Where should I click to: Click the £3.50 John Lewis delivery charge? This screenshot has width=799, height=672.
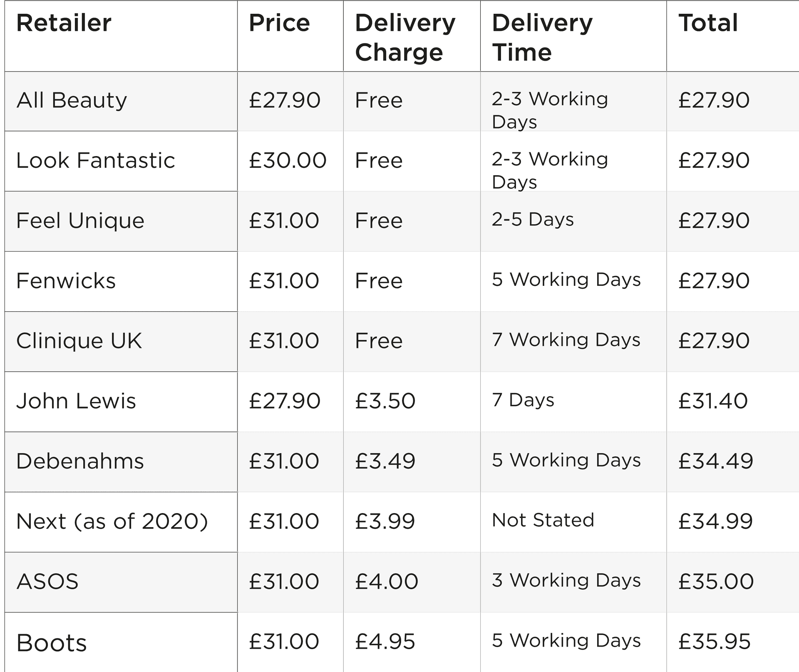(385, 401)
